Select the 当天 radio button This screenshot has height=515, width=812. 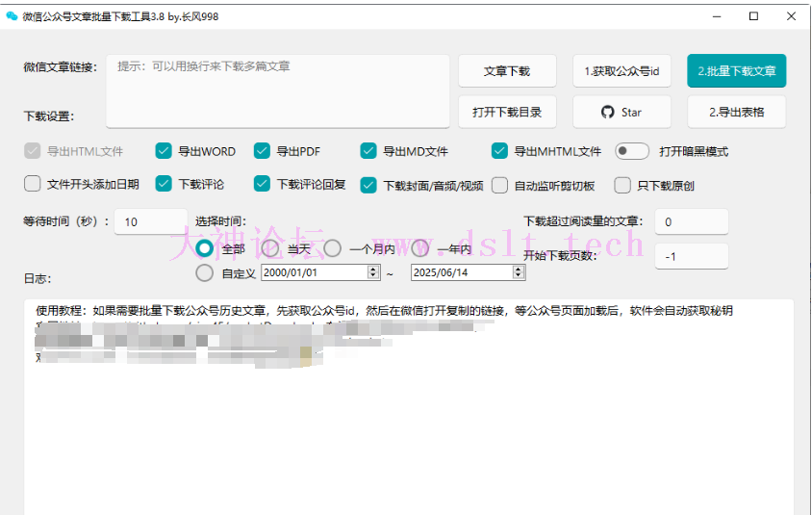click(x=270, y=248)
